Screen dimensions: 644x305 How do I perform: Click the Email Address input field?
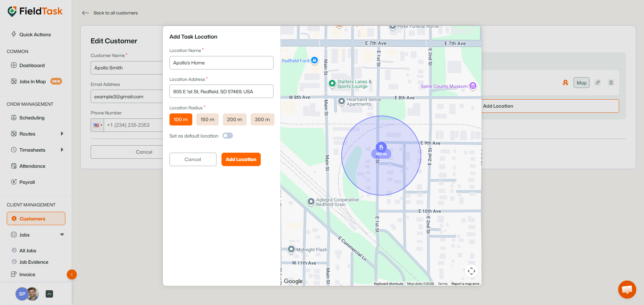click(x=127, y=96)
